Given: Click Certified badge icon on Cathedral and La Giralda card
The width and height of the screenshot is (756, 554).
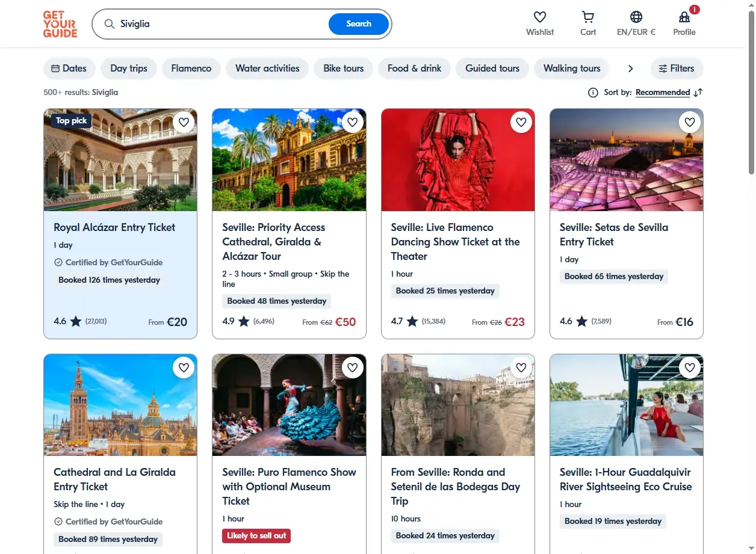Looking at the screenshot, I should pyautogui.click(x=58, y=522).
